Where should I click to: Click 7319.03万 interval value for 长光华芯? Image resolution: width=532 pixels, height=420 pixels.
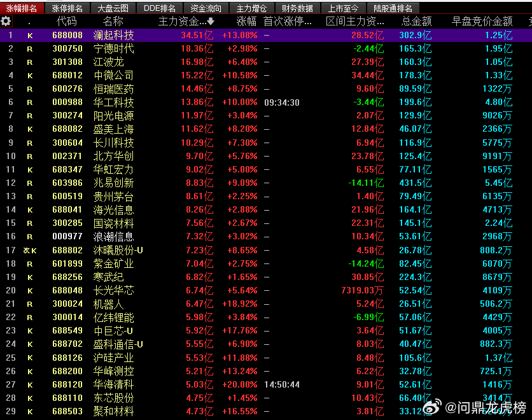[x=363, y=291]
